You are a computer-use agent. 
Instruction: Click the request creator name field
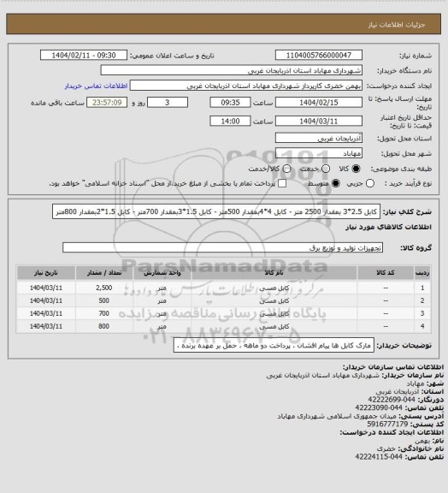(246, 86)
